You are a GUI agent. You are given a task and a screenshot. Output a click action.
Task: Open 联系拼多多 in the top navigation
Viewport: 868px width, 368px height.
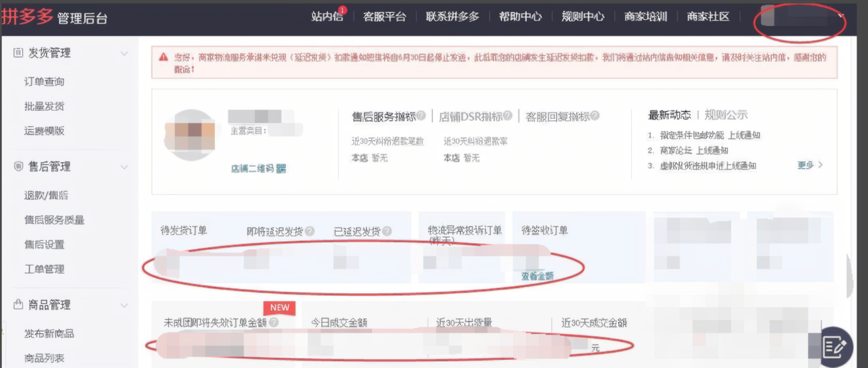453,17
